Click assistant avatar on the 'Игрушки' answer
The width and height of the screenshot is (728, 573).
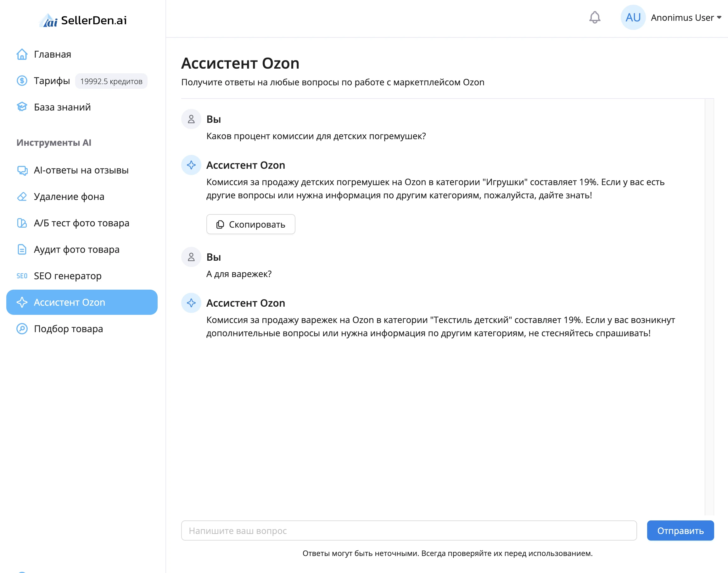click(191, 165)
